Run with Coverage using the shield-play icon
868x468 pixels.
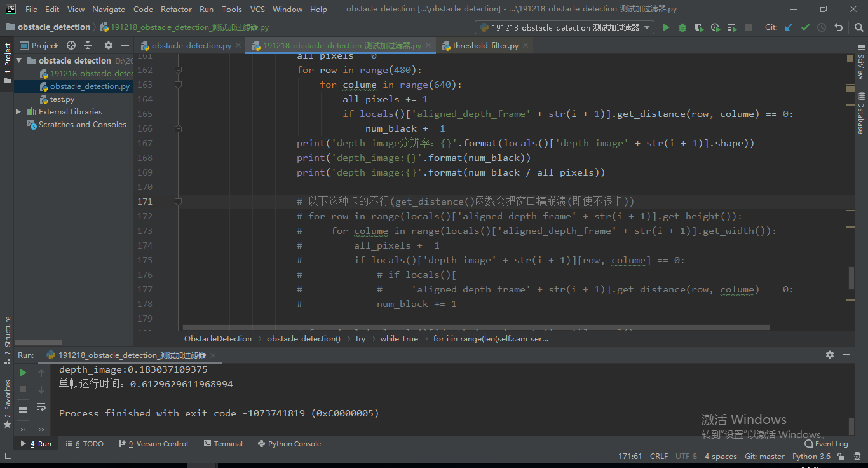coord(699,27)
